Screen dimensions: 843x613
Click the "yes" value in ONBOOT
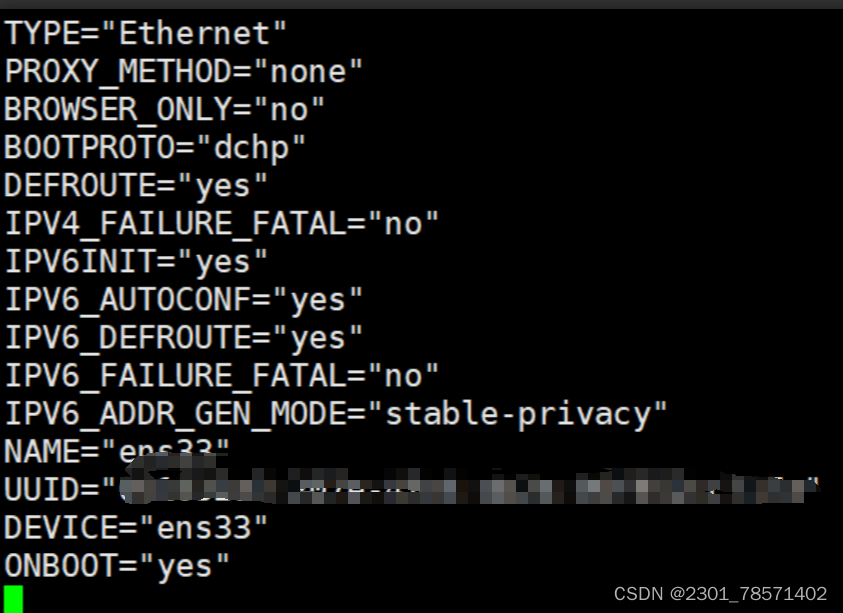(x=184, y=566)
